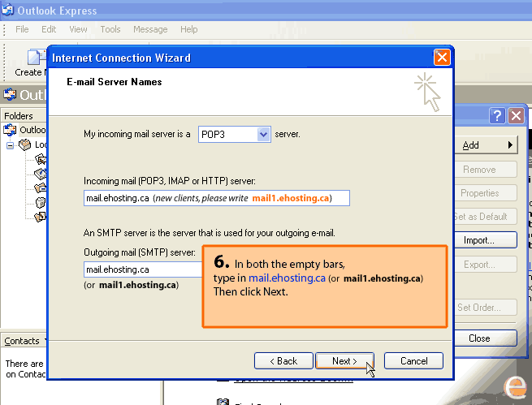Click the Local Folders icon in tree
This screenshot has width=532, height=405.
click(25, 144)
